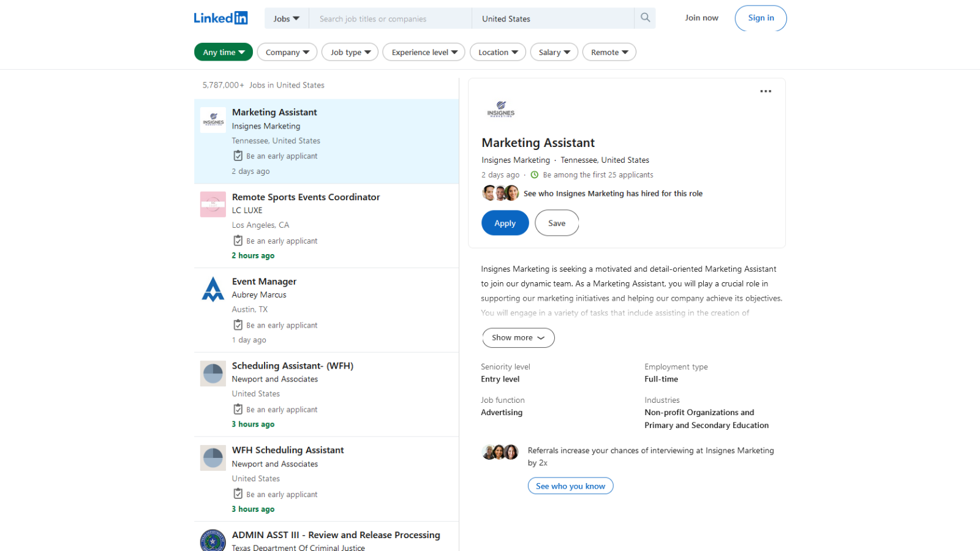The width and height of the screenshot is (980, 551).
Task: Click the job title or company search field
Action: pyautogui.click(x=391, y=18)
